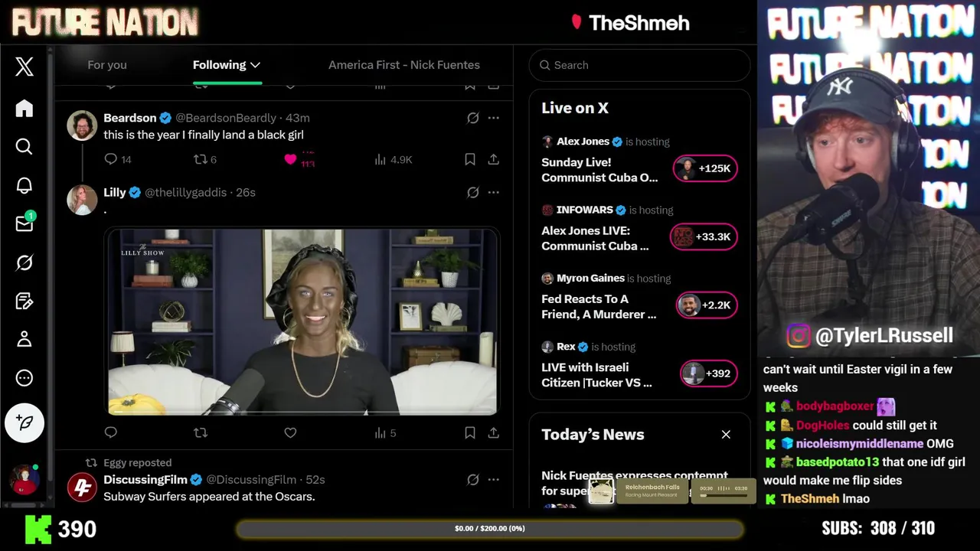Open Beardson's profile avatar

[x=82, y=125]
